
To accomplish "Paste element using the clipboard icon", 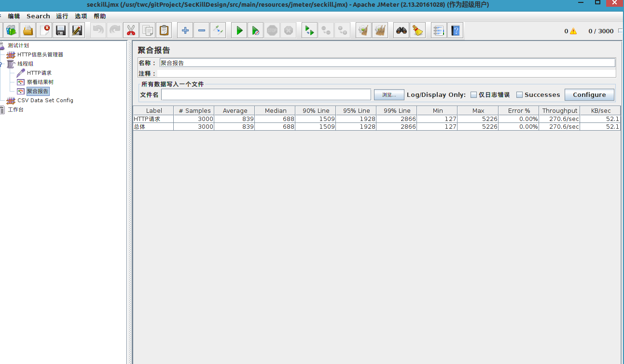I will coord(164,30).
